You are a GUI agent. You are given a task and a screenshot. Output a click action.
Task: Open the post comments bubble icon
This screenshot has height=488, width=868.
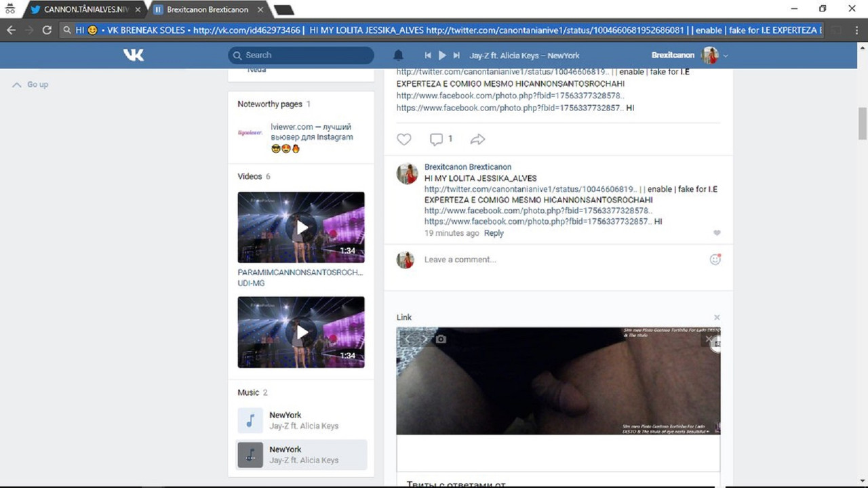pyautogui.click(x=436, y=139)
